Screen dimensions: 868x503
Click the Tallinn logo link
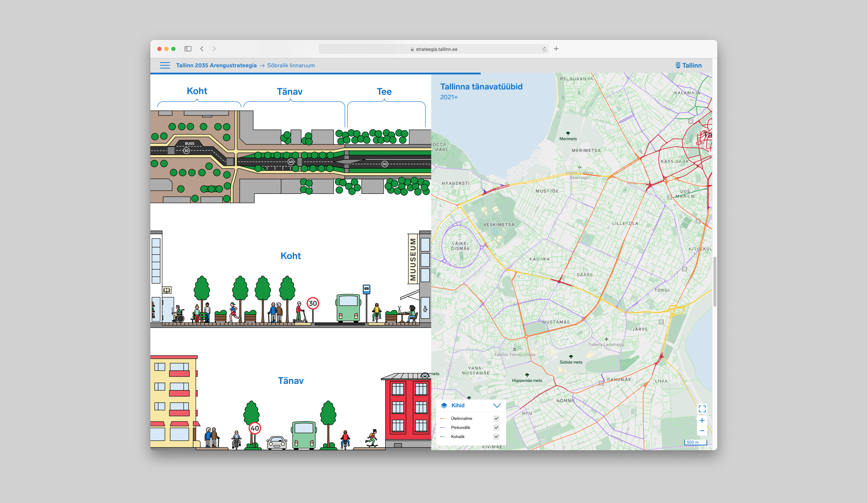coord(688,65)
